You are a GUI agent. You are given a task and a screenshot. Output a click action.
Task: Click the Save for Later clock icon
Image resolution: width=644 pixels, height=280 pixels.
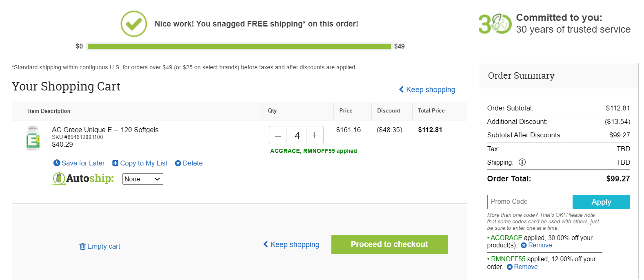[x=57, y=163]
